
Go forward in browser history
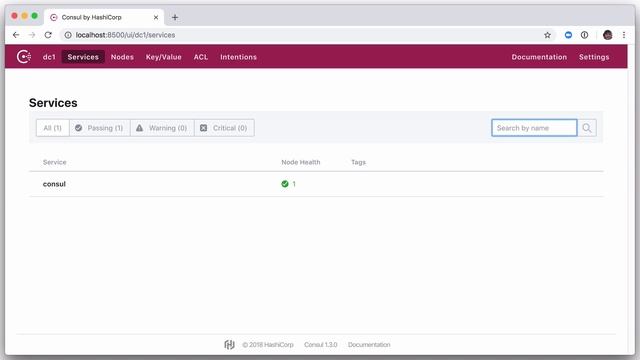click(x=32, y=35)
